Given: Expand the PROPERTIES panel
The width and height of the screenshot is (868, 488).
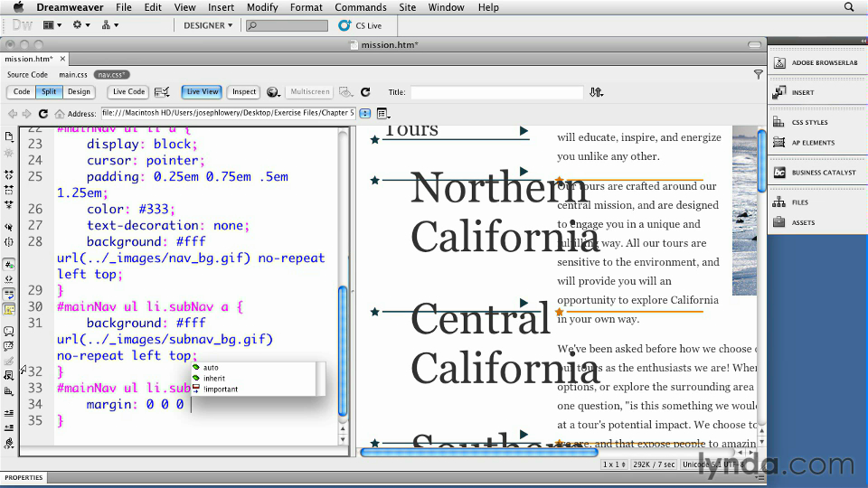Looking at the screenshot, I should pyautogui.click(x=24, y=477).
